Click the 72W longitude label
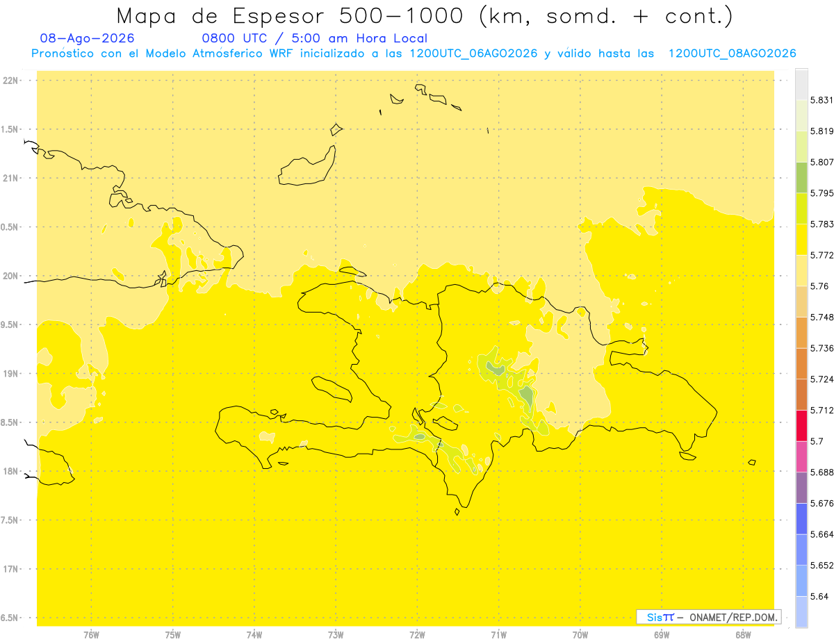The width and height of the screenshot is (834, 644). 417,635
